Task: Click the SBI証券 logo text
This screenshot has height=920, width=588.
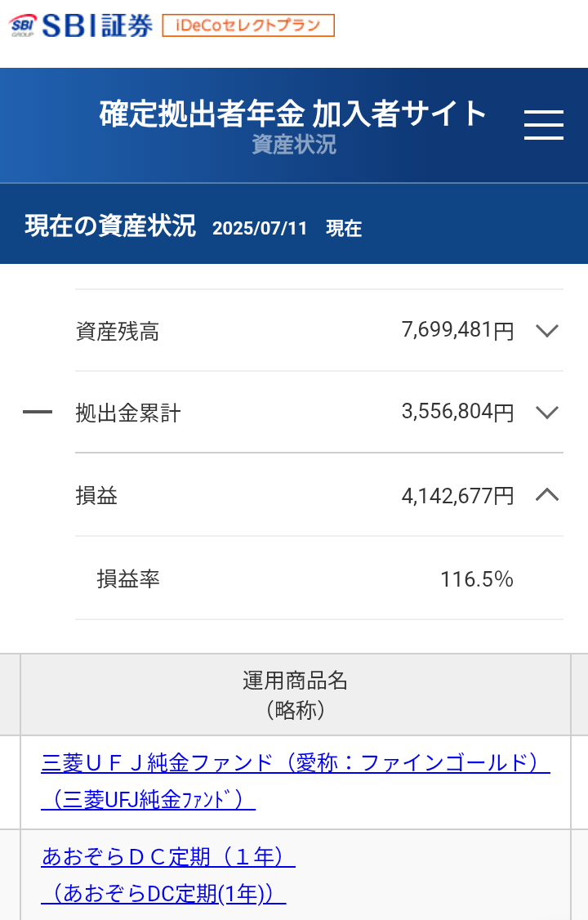Action: (96, 26)
